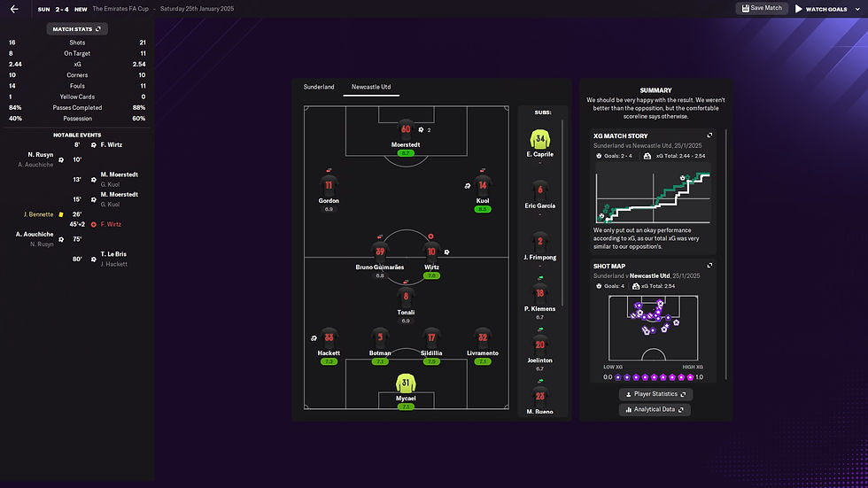The image size is (868, 488).
Task: Select the Newcastle Utd tab
Action: pyautogui.click(x=371, y=87)
